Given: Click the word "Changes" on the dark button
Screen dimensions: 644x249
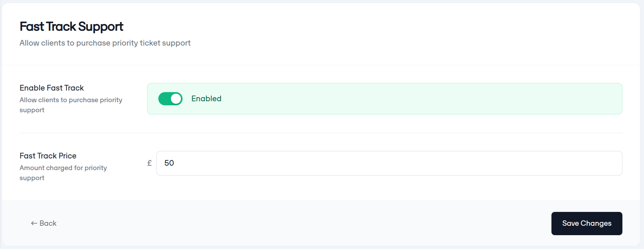Looking at the screenshot, I should [596, 224].
